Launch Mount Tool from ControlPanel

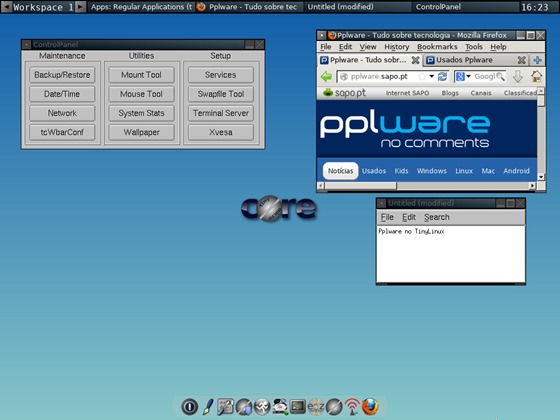pyautogui.click(x=141, y=75)
